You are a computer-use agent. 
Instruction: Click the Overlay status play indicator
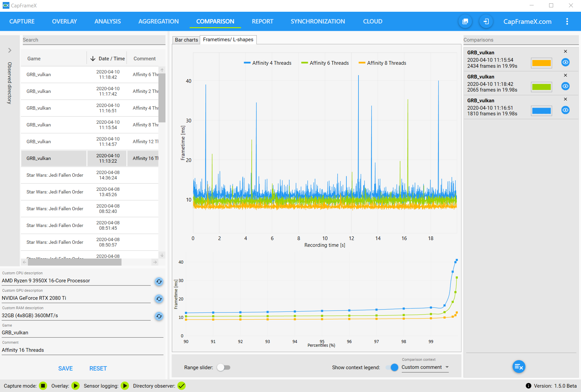click(76, 386)
